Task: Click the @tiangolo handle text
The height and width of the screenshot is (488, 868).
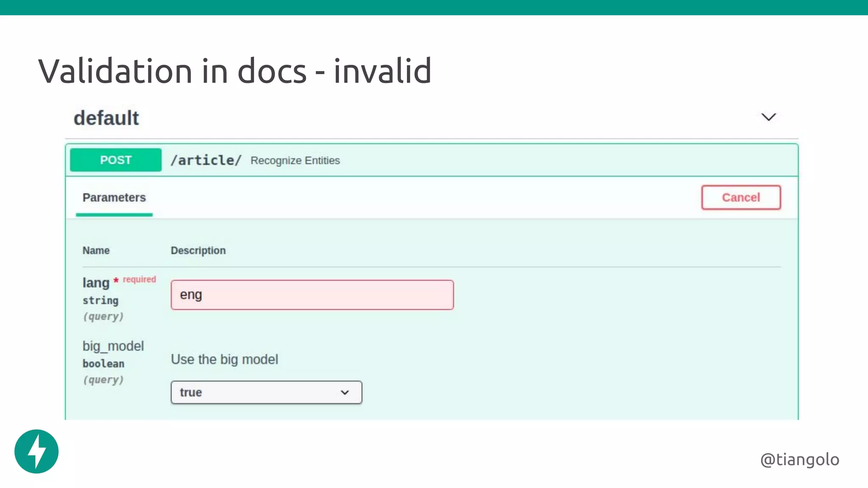Action: tap(799, 460)
